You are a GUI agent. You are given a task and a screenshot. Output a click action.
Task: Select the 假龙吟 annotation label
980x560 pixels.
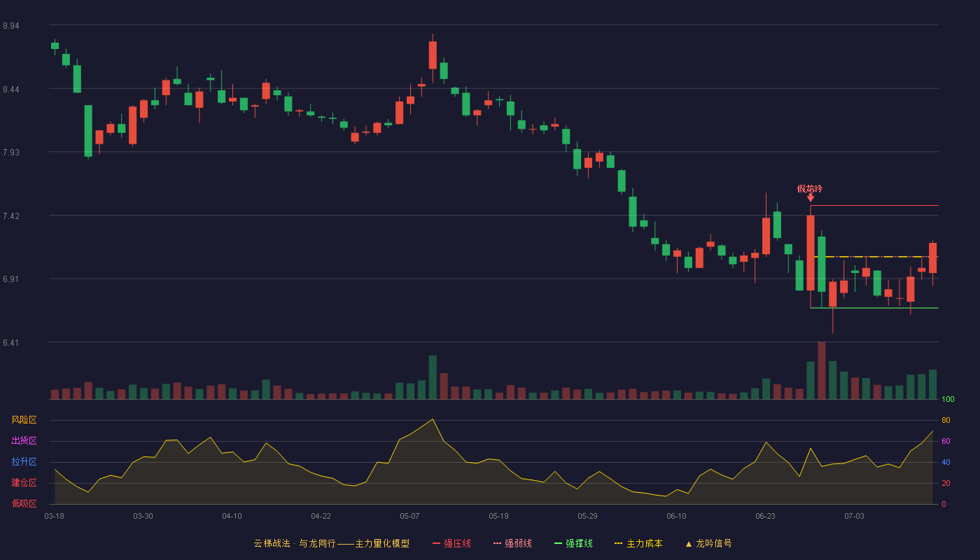(x=810, y=188)
